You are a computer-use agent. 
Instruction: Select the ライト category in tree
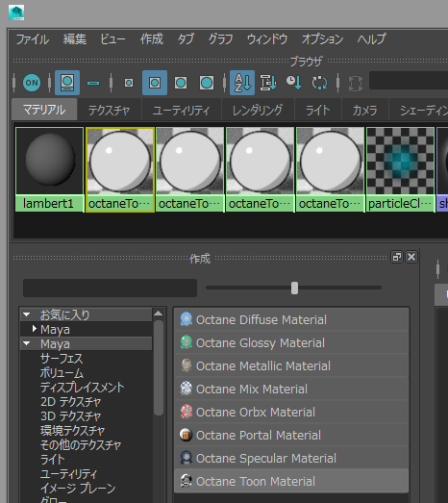pos(53,460)
